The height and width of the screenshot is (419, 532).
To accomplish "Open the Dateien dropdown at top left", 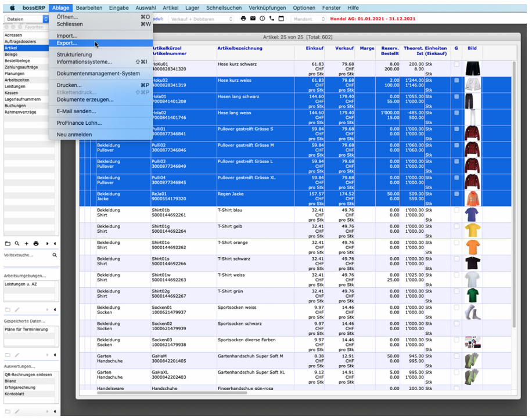I will click(x=26, y=19).
